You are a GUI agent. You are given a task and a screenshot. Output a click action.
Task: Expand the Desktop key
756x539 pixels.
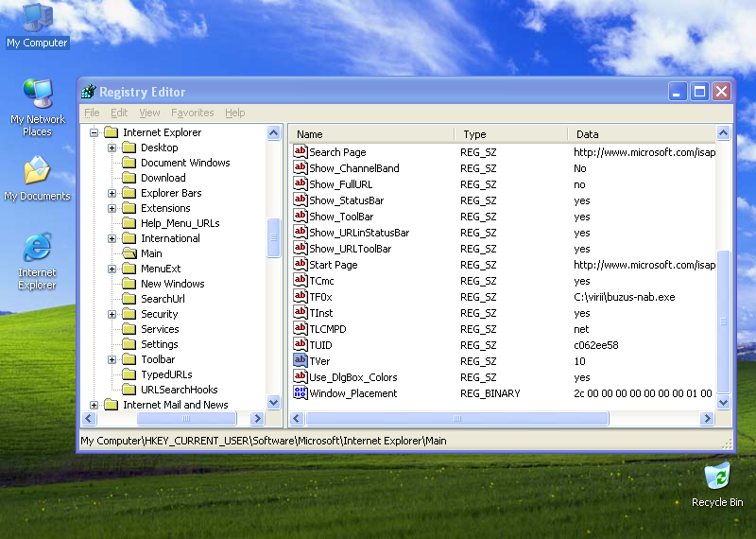coord(112,148)
